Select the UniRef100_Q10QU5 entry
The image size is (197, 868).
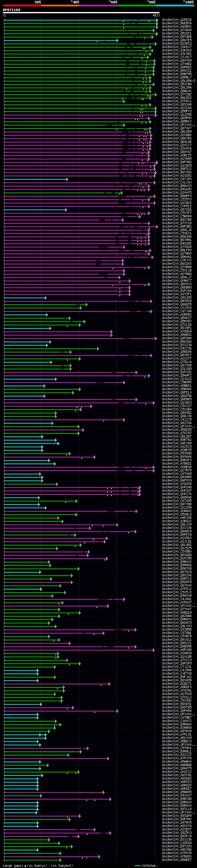(177, 165)
